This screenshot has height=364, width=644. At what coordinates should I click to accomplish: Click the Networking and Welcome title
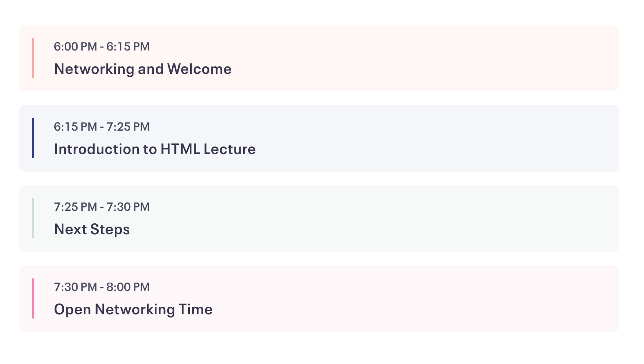(143, 69)
